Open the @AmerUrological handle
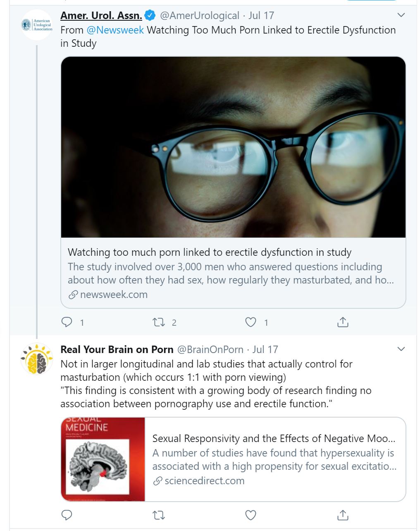This screenshot has height=531, width=420. 200,16
